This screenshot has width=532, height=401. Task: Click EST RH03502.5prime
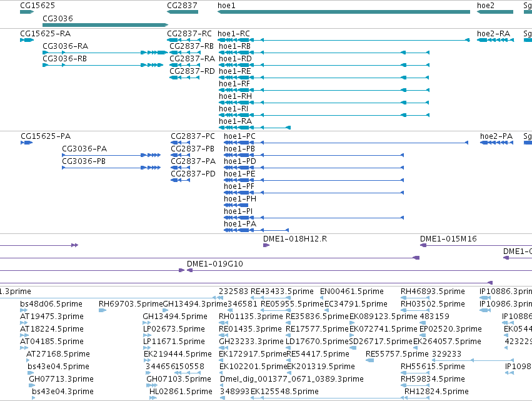433,304
